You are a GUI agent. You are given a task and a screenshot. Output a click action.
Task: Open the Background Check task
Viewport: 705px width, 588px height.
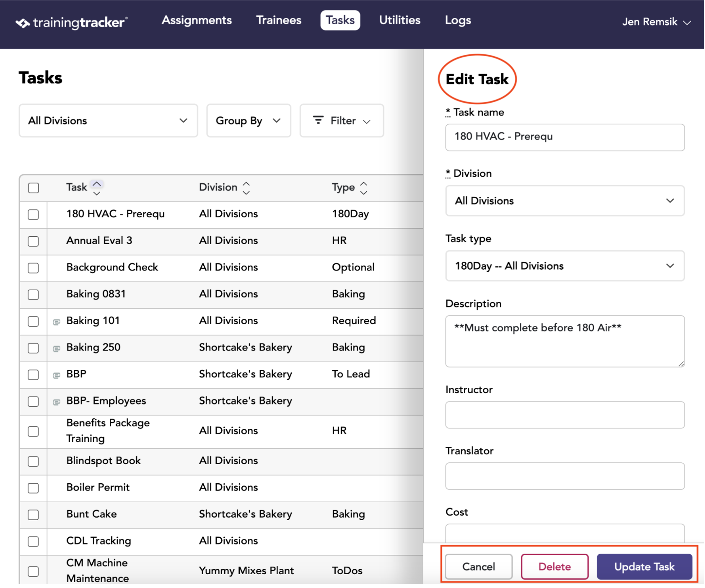[x=112, y=268]
